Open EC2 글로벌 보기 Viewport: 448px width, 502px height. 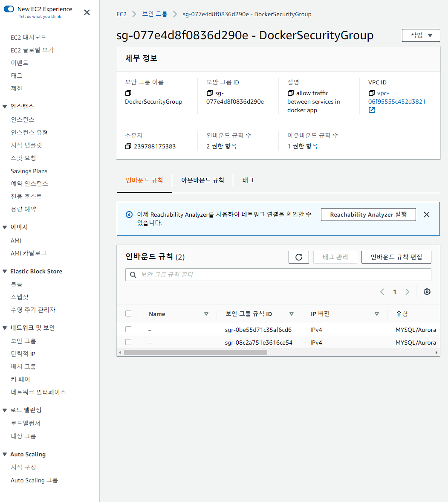(32, 50)
